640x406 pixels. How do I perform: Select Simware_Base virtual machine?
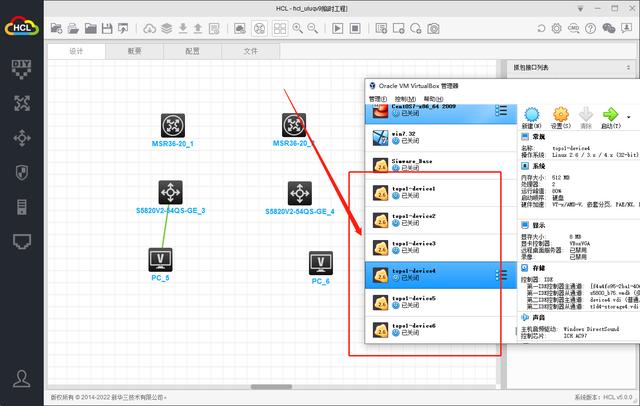point(441,165)
